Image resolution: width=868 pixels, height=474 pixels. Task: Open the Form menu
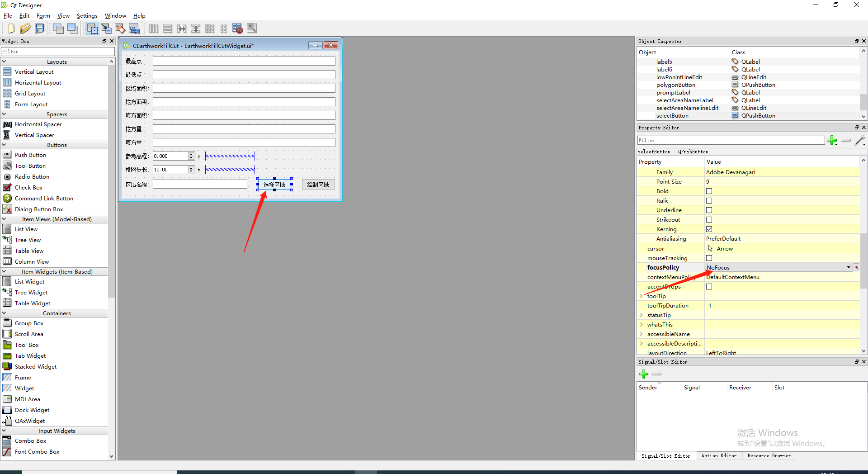(x=43, y=15)
